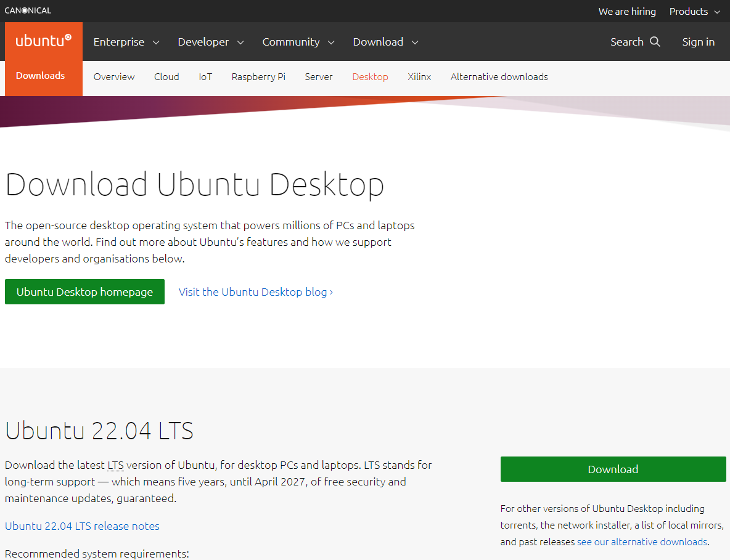Expand the Enterprise menu chevron

click(156, 43)
